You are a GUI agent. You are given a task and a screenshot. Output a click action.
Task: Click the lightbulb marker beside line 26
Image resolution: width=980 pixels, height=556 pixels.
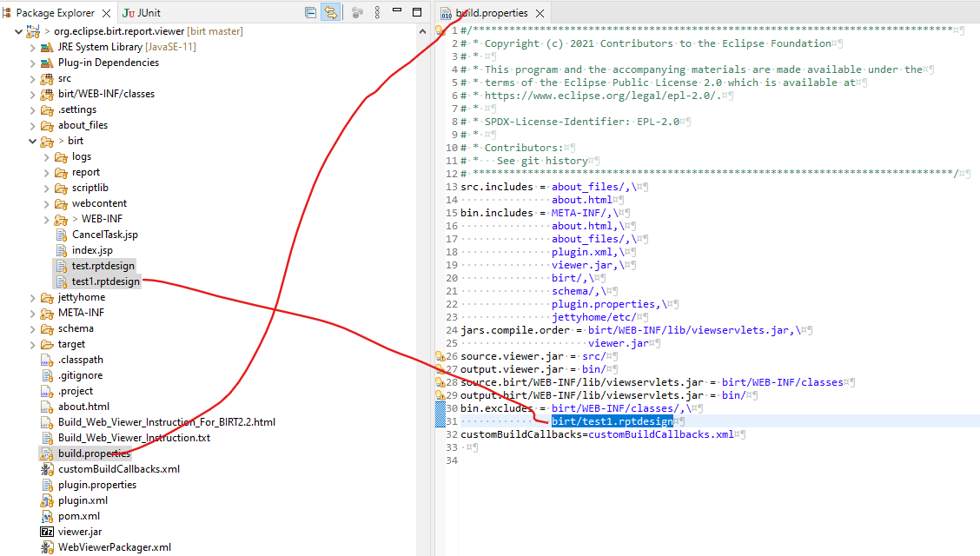pyautogui.click(x=439, y=358)
